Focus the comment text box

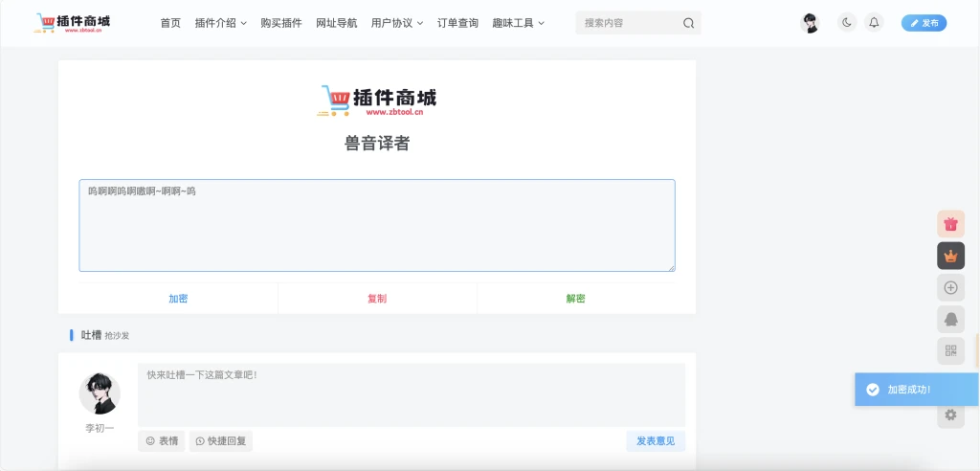click(412, 394)
